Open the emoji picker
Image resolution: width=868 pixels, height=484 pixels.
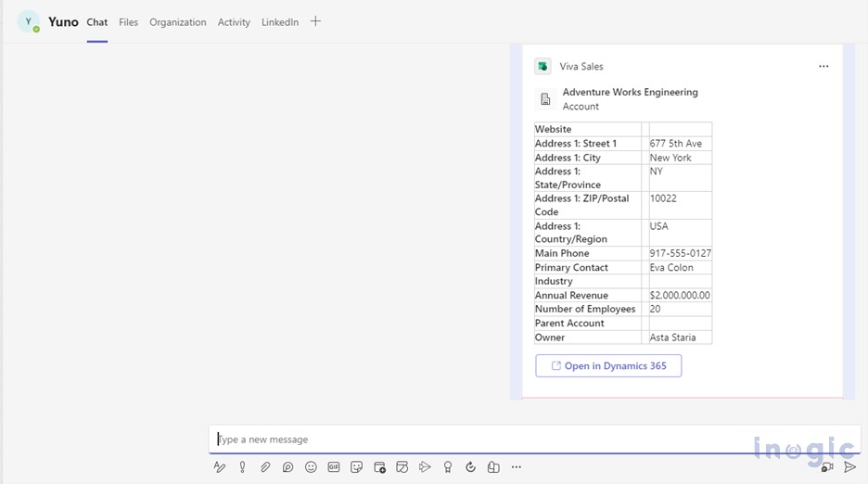pyautogui.click(x=311, y=467)
